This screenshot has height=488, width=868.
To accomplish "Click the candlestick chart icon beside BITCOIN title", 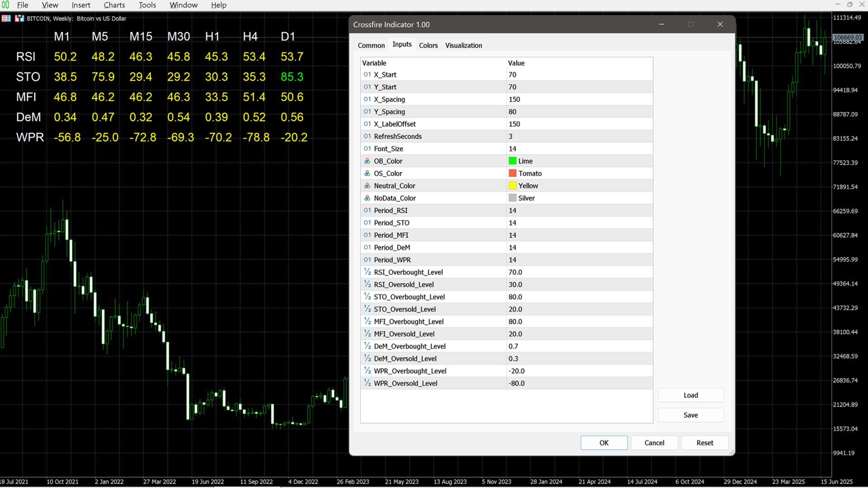I will click(x=19, y=19).
